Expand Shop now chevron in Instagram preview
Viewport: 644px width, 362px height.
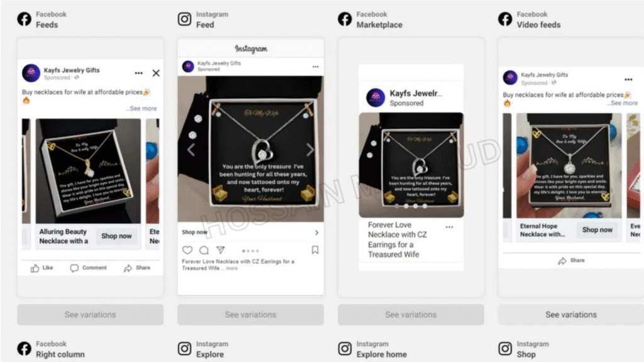click(x=317, y=233)
